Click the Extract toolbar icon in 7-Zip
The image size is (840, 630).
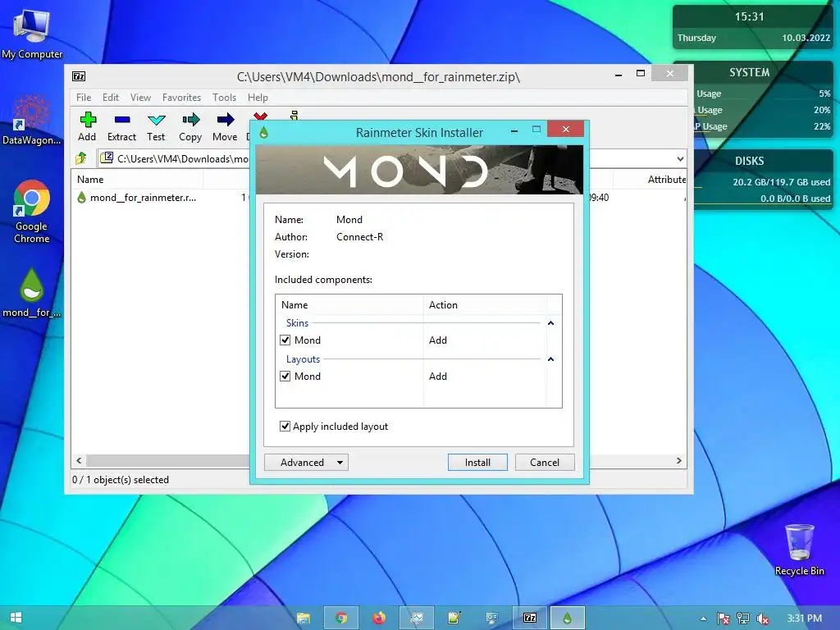[x=121, y=126]
